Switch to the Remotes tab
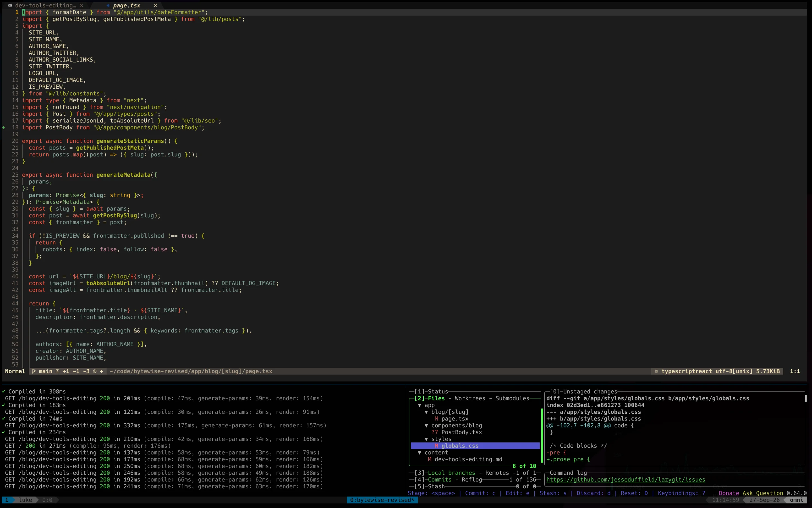The image size is (812, 508). click(x=497, y=473)
